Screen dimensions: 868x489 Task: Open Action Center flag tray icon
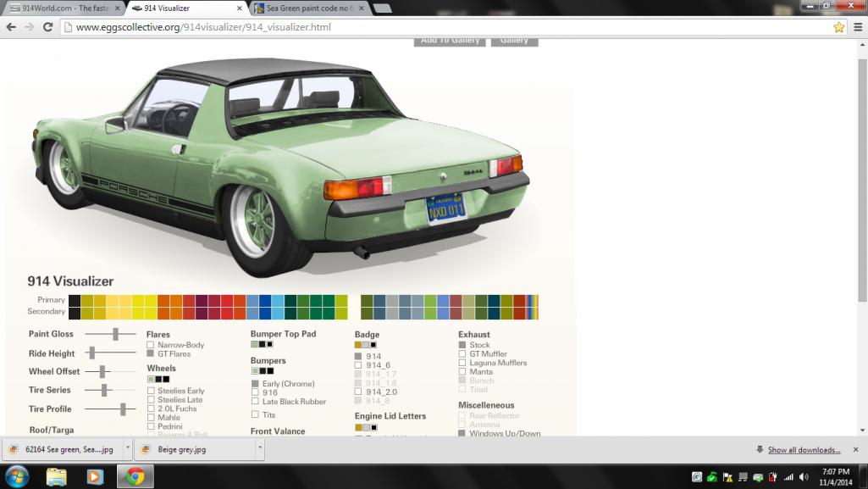(727, 477)
